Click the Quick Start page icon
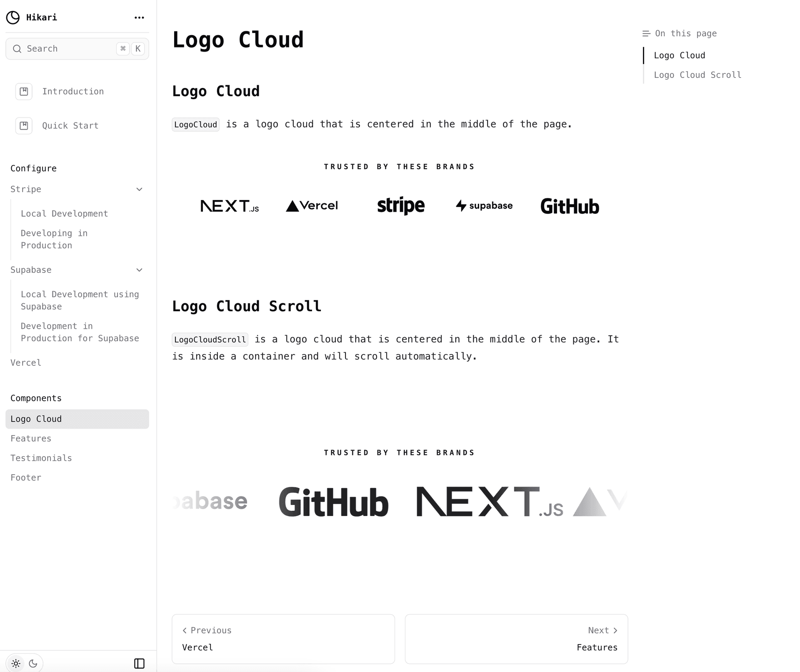800x672 pixels. pyautogui.click(x=24, y=125)
